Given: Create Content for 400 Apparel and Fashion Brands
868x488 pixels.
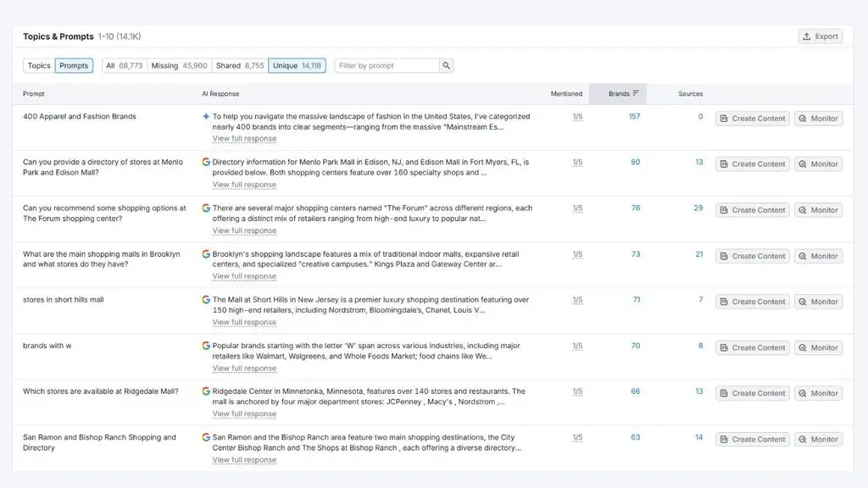Looking at the screenshot, I should pos(753,119).
